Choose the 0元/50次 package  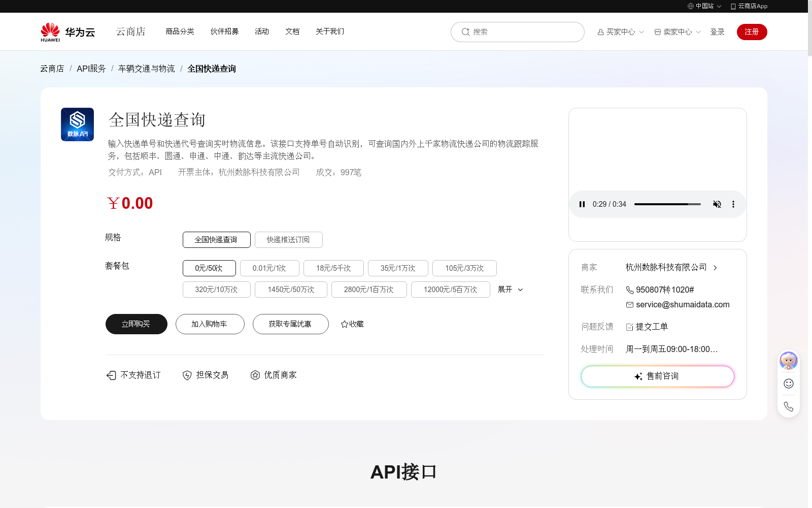pyautogui.click(x=209, y=268)
